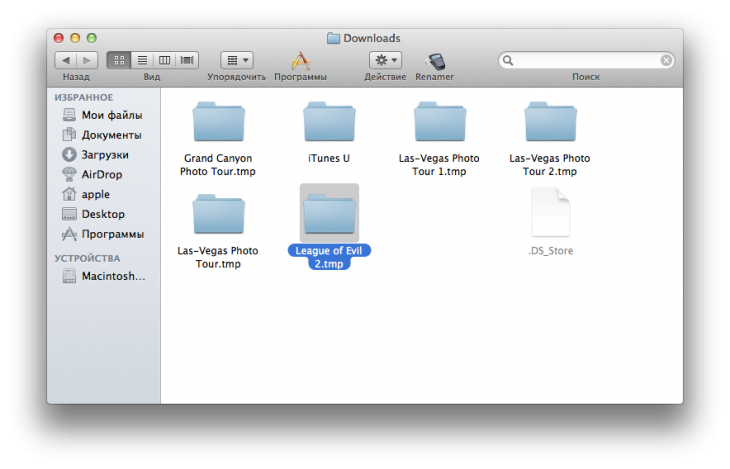Image resolution: width=730 pixels, height=469 pixels.
Task: Select Las-Vegas Photo Tour 1.tmp folder
Action: [x=440, y=122]
